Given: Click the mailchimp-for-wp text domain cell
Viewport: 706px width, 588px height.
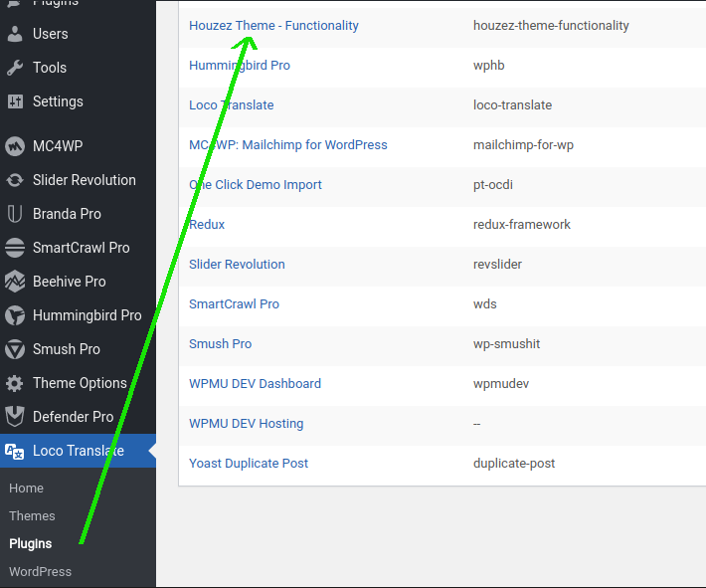Looking at the screenshot, I should click(x=523, y=145).
